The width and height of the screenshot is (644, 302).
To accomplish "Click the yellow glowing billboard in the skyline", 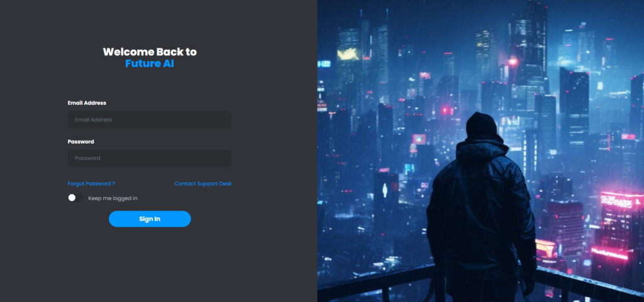I will [x=348, y=54].
